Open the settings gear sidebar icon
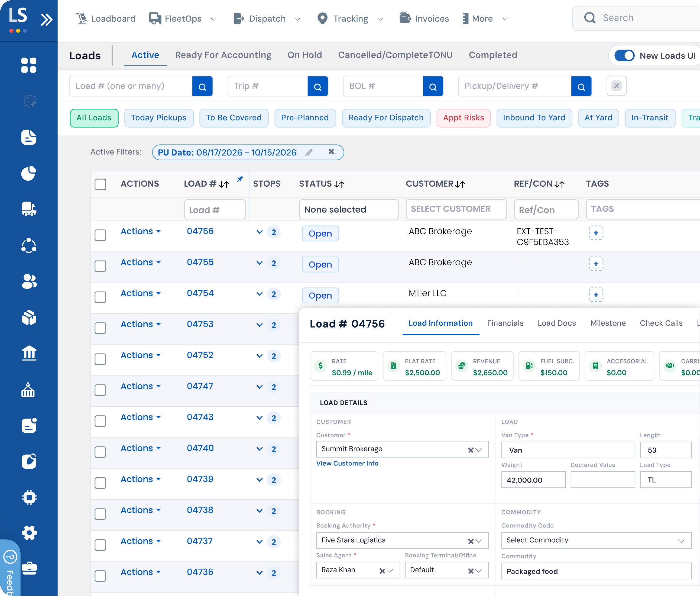Image resolution: width=700 pixels, height=596 pixels. point(29,533)
